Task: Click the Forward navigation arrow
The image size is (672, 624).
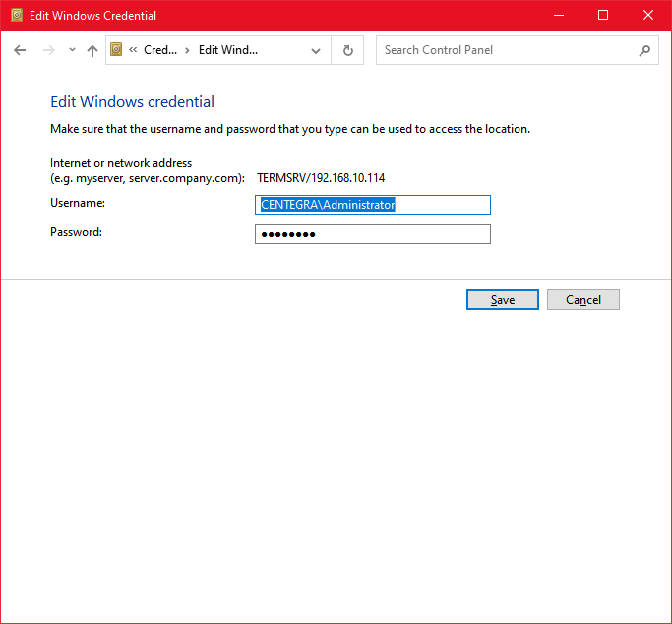Action: [x=48, y=50]
